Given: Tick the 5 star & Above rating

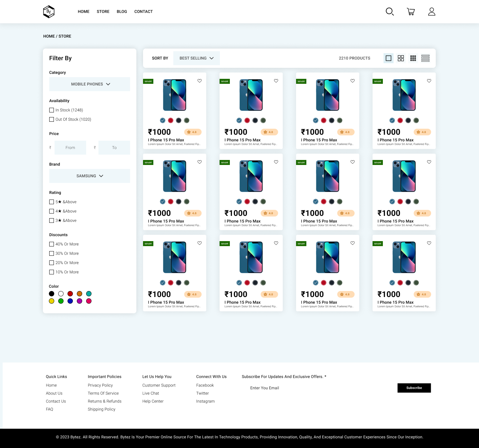Looking at the screenshot, I should tap(52, 202).
